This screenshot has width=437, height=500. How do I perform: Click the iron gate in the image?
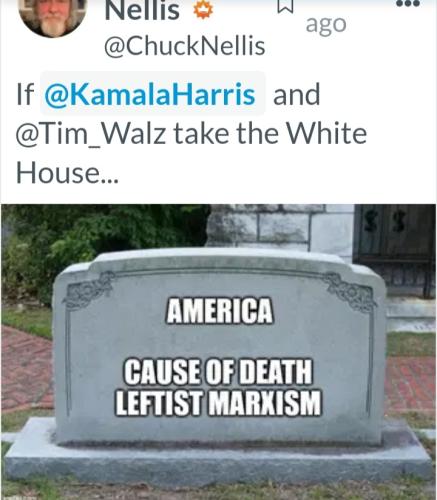coord(395,247)
